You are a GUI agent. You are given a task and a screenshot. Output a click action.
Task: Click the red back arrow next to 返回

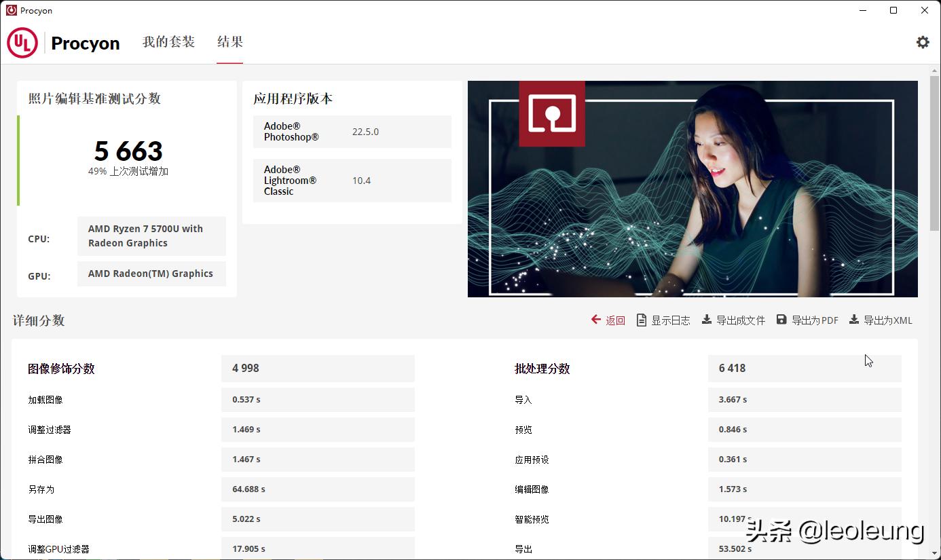click(x=595, y=320)
